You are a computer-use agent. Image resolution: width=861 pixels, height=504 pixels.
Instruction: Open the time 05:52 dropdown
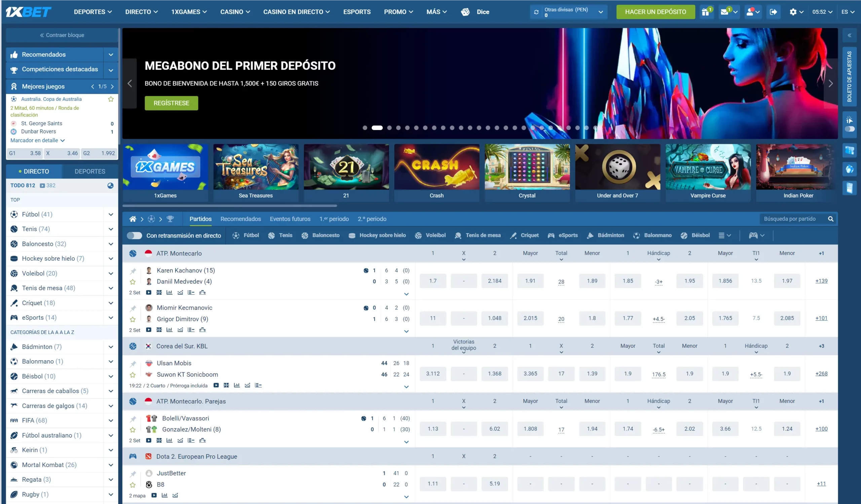point(822,12)
